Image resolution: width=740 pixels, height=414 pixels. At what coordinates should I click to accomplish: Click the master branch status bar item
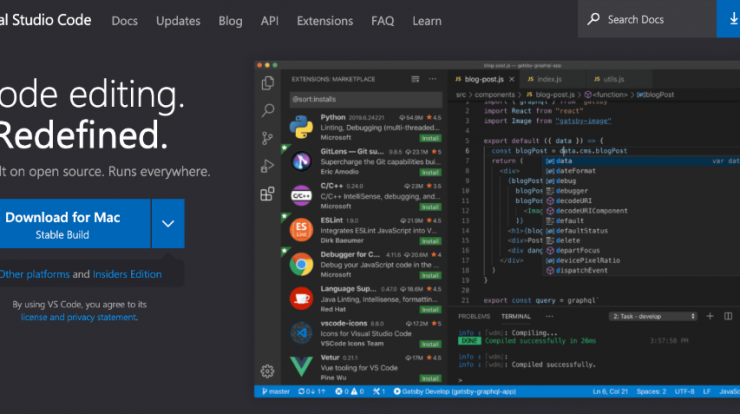(x=276, y=391)
